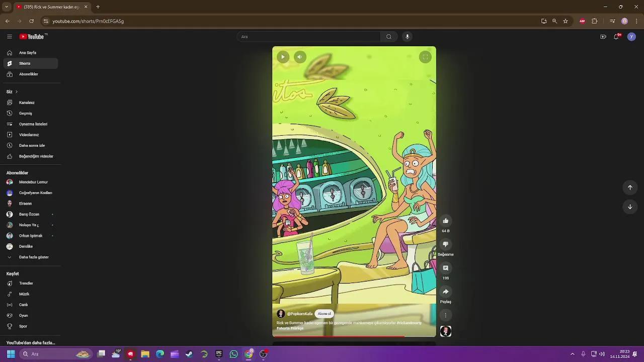
Task: Open Müzik in the Keşfet section
Action: [30, 294]
